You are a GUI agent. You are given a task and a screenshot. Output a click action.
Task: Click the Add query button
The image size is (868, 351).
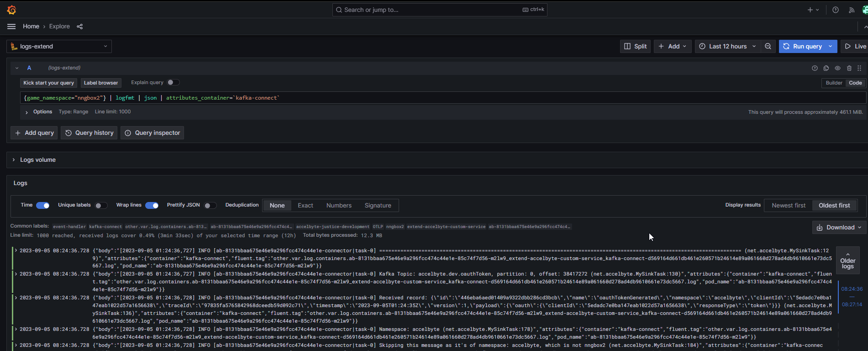pos(34,133)
